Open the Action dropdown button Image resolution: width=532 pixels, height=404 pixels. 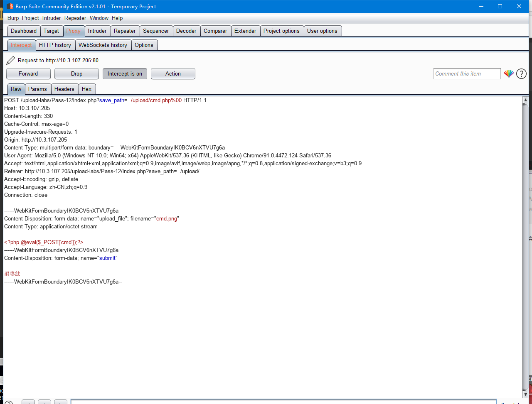[173, 73]
